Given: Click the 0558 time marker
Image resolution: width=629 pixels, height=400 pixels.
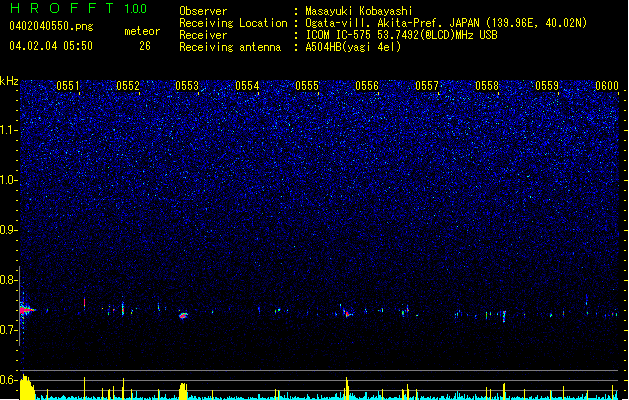Looking at the screenshot, I should [x=487, y=86].
